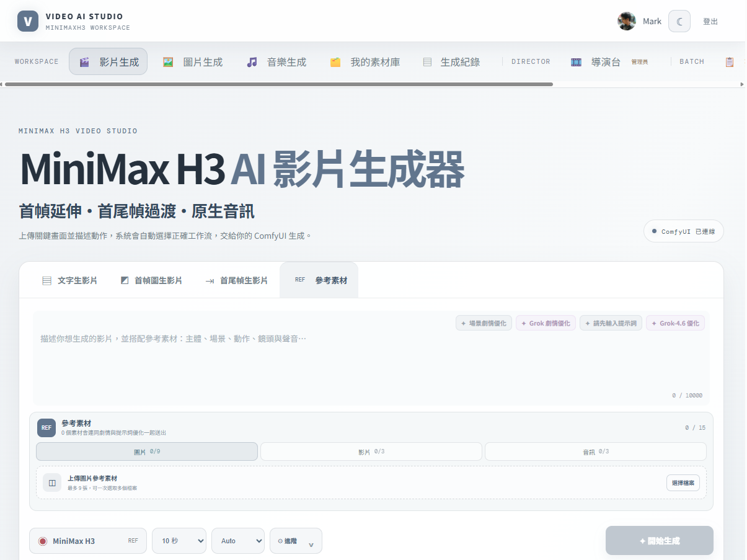Switch to 圖片生成 in the workspace nav

pyautogui.click(x=193, y=61)
